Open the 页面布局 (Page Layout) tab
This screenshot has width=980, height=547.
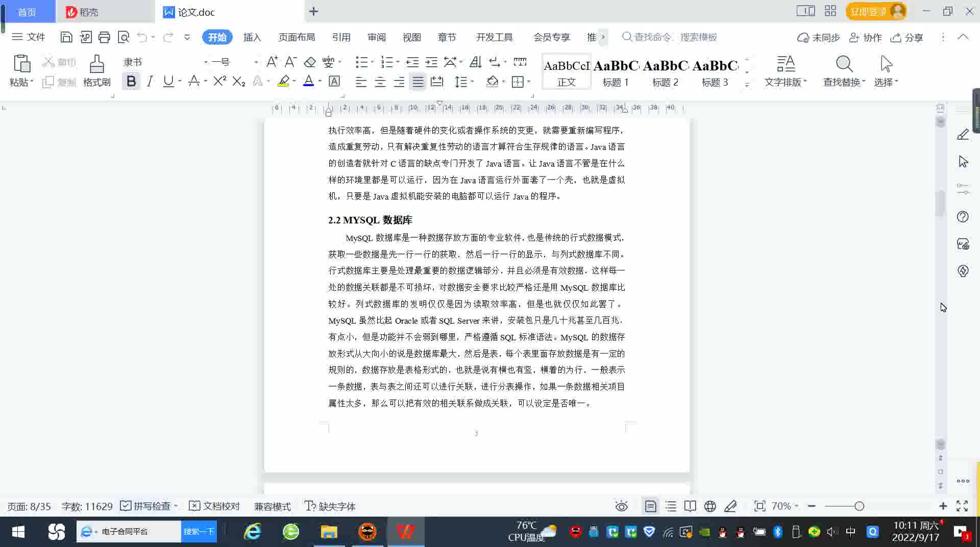click(297, 37)
